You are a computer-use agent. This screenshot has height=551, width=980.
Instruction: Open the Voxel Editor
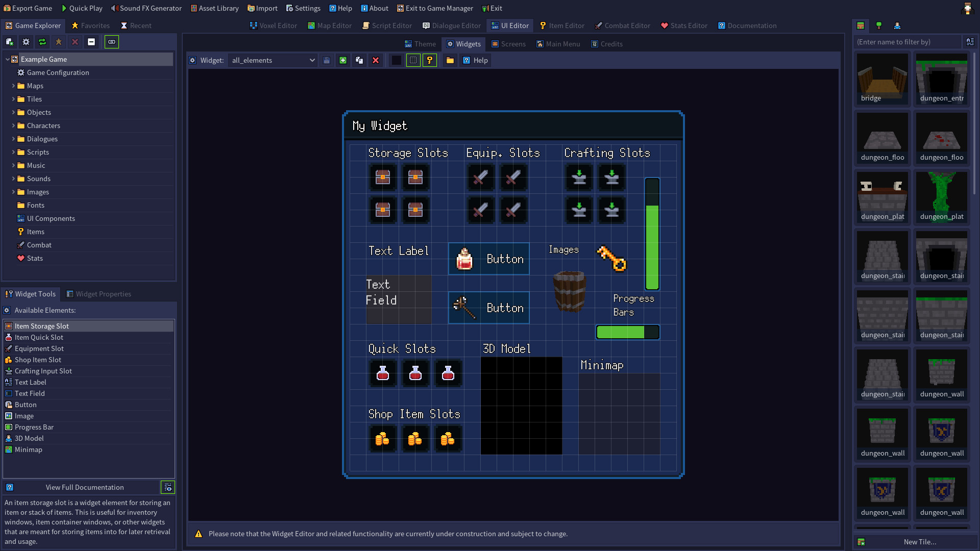click(x=273, y=26)
